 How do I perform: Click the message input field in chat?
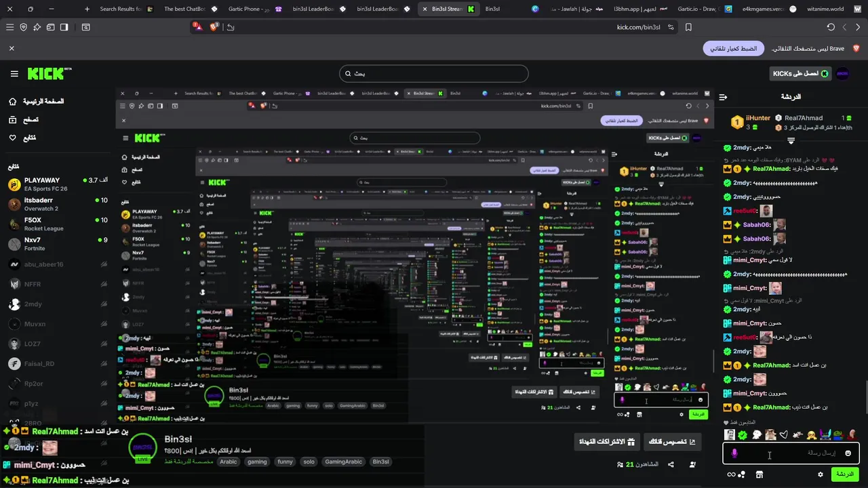[791, 453]
